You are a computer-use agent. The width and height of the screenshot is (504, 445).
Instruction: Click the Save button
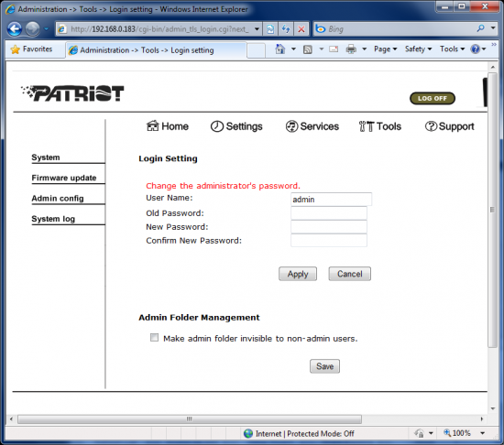point(324,366)
